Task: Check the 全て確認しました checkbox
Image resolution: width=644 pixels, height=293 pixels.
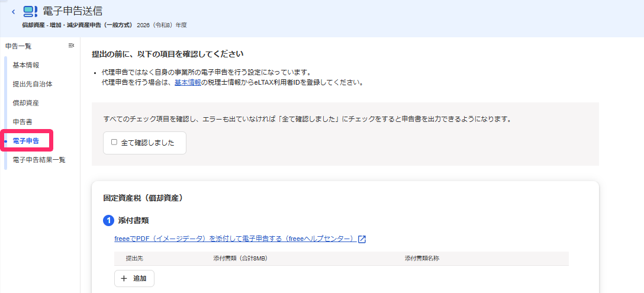Action: [x=114, y=142]
